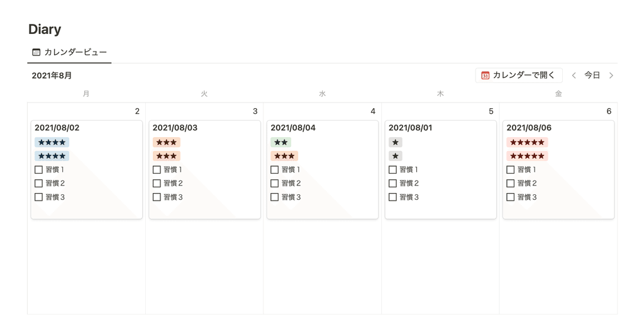
Task: Go to the previous period with left chevron
Action: pos(574,75)
